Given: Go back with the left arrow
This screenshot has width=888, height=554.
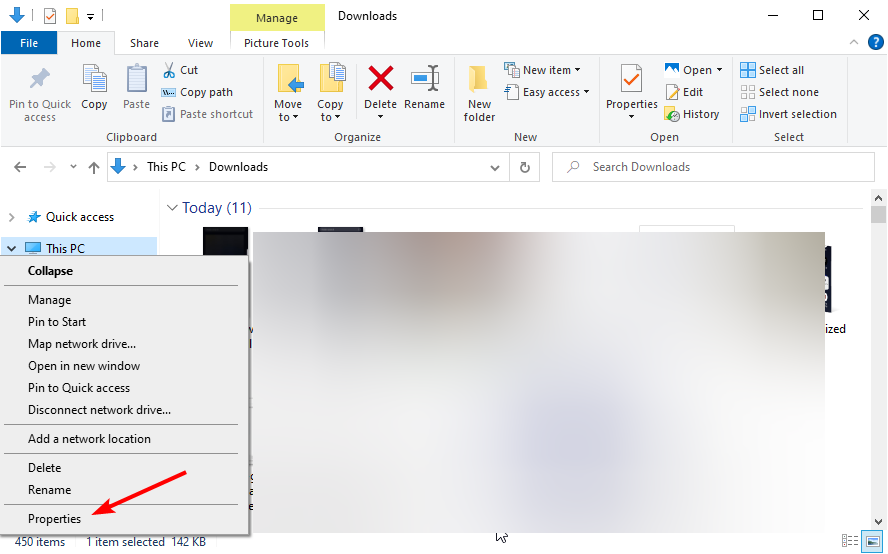Looking at the screenshot, I should (20, 167).
